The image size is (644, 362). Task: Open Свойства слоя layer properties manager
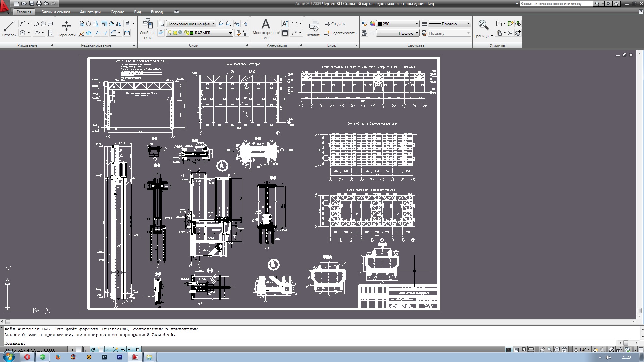click(x=148, y=29)
